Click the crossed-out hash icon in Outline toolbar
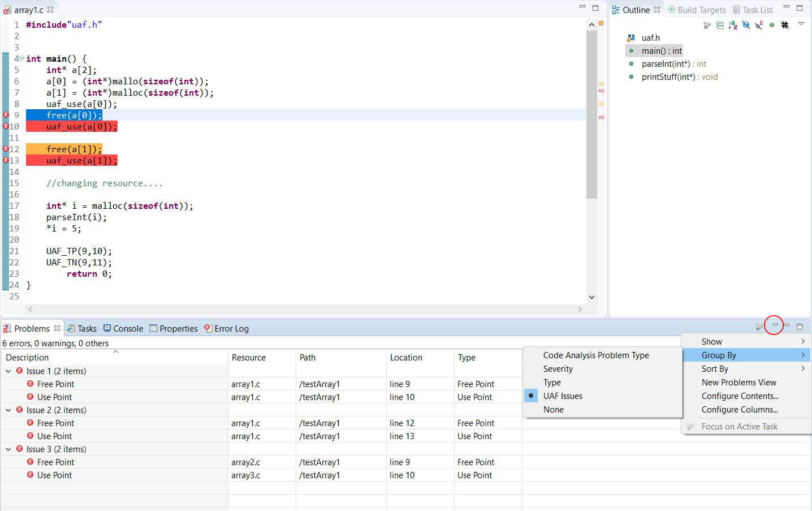The height and width of the screenshot is (511, 812). (785, 25)
